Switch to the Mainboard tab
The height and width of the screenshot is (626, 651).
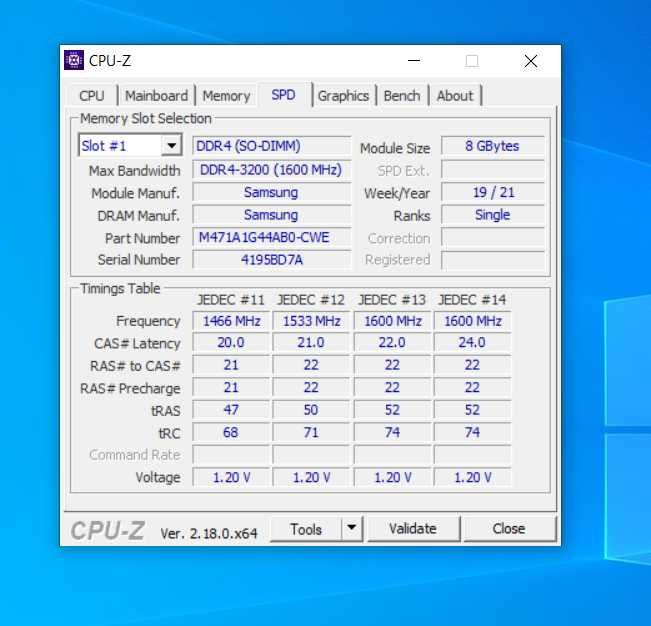(157, 96)
